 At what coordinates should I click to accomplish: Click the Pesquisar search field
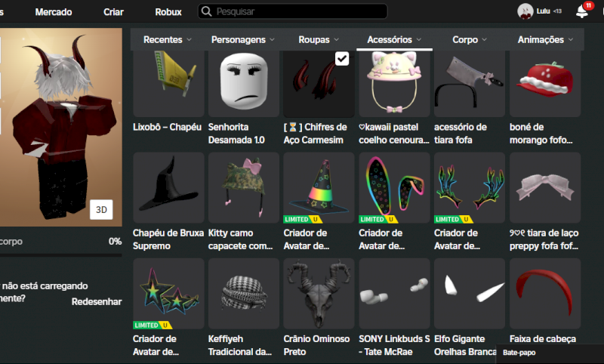[x=292, y=11]
